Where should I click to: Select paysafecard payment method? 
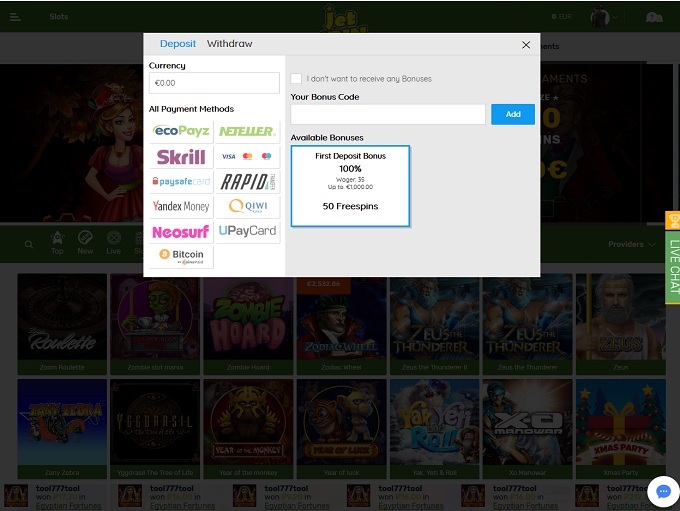181,181
